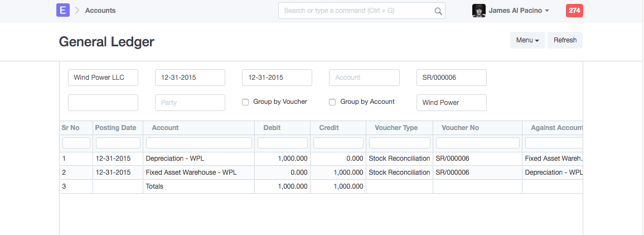Click the Voucher Type column header

coord(396,128)
